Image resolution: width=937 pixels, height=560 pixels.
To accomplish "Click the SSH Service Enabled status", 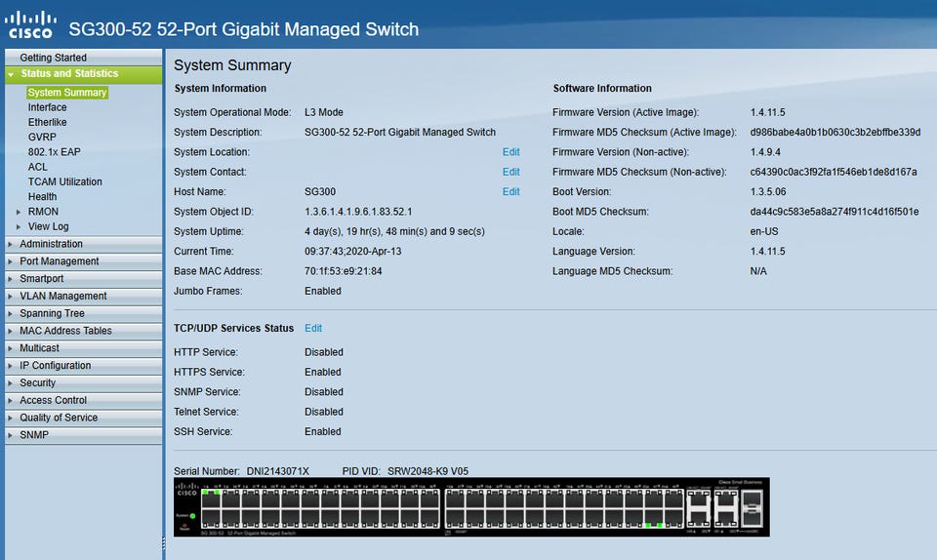I will coord(323,431).
